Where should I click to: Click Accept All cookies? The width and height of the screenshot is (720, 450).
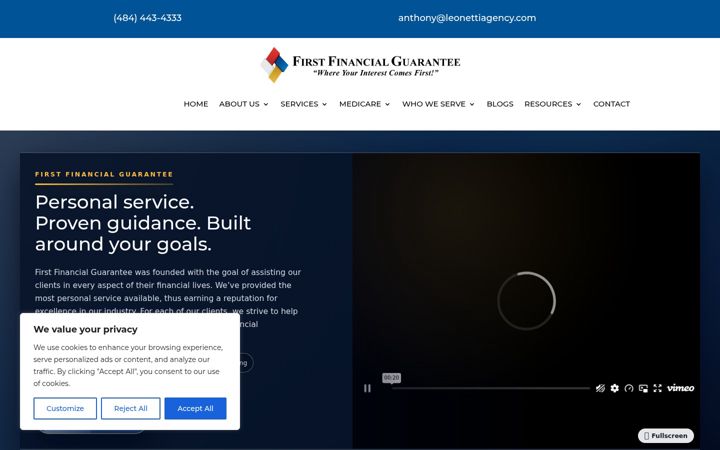click(x=196, y=409)
